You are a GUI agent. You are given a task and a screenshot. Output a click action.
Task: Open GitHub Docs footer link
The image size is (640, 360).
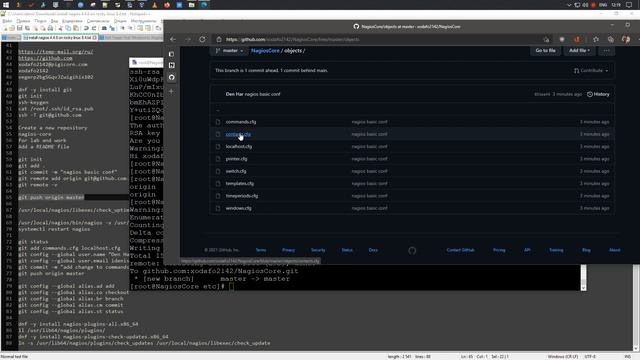pyautogui.click(x=373, y=250)
